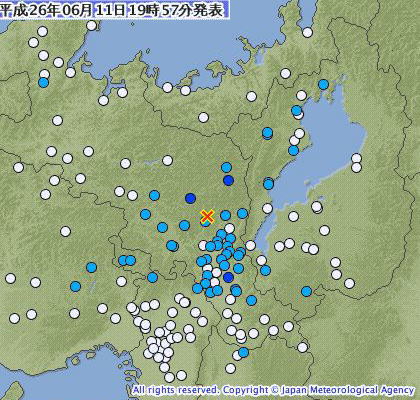The width and height of the screenshot is (420, 400).
Task: Click the dark blue dot in southern cluster
Action: tap(228, 277)
